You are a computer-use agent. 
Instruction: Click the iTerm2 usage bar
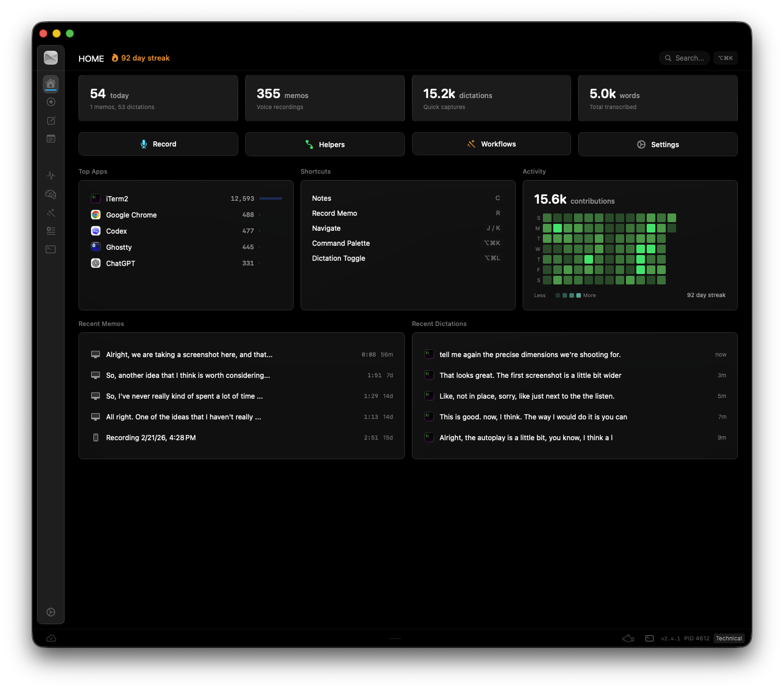tap(271, 198)
